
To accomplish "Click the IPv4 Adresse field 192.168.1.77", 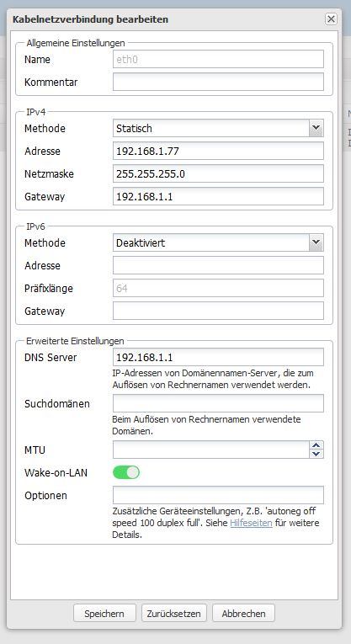I will tap(218, 152).
